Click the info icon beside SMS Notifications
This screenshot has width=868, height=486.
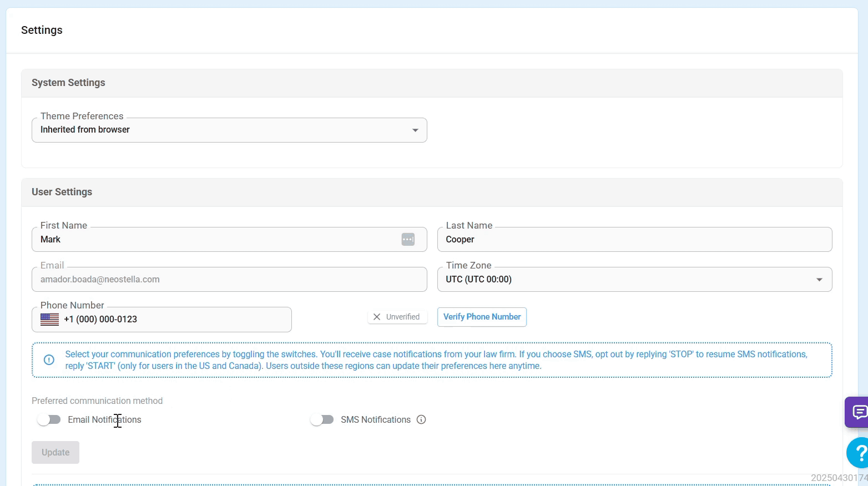[x=421, y=419]
